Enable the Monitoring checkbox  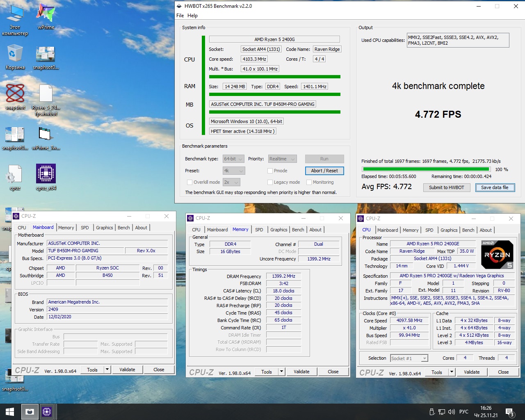309,183
